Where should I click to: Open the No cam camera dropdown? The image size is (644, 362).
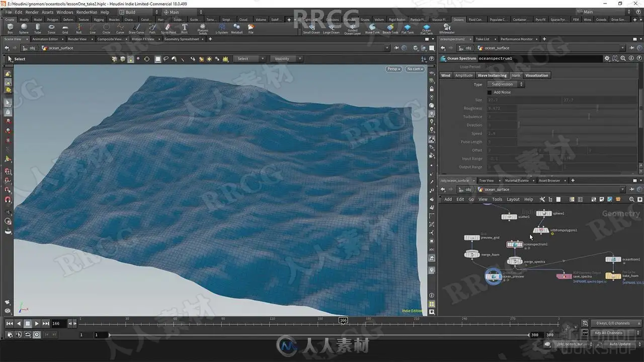[415, 69]
